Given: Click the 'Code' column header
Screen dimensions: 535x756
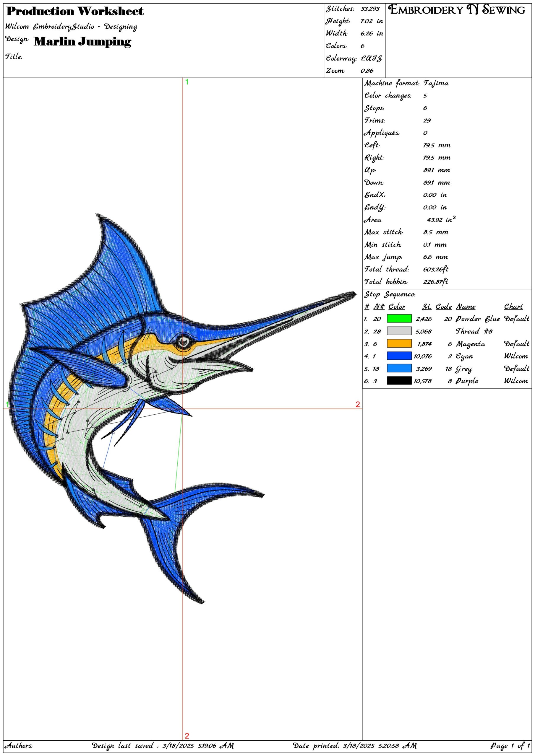Looking at the screenshot, I should point(444,307).
